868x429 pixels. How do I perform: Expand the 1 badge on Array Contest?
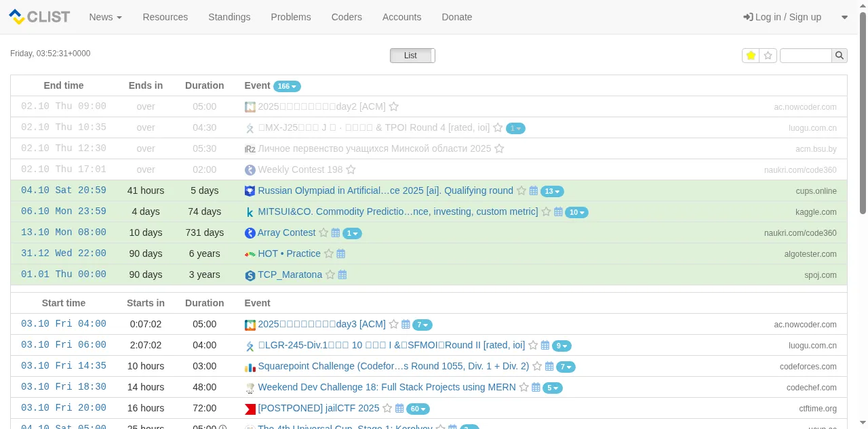tap(352, 234)
